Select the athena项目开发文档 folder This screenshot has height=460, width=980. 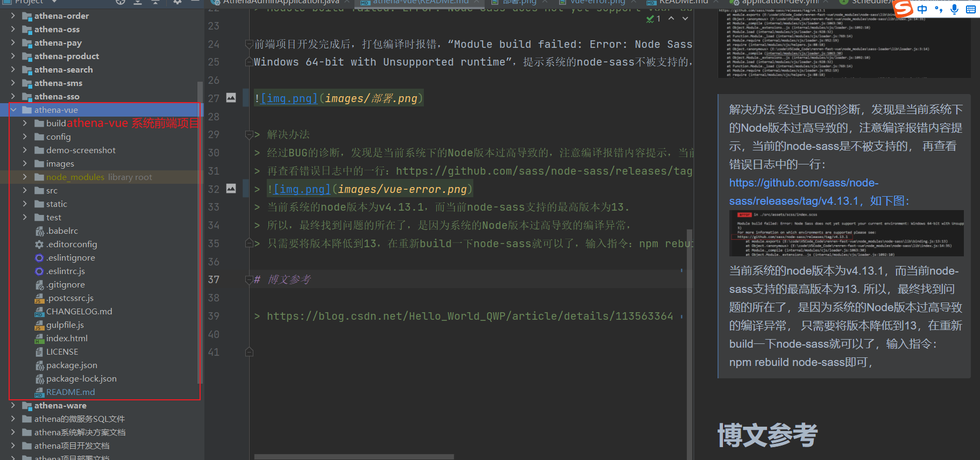(72, 445)
